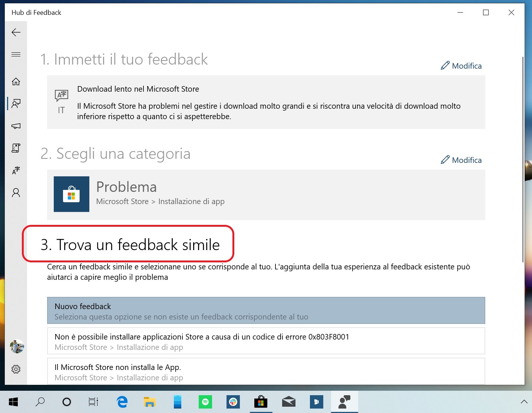Go back with the back arrow
The image size is (532, 413).
point(16,32)
